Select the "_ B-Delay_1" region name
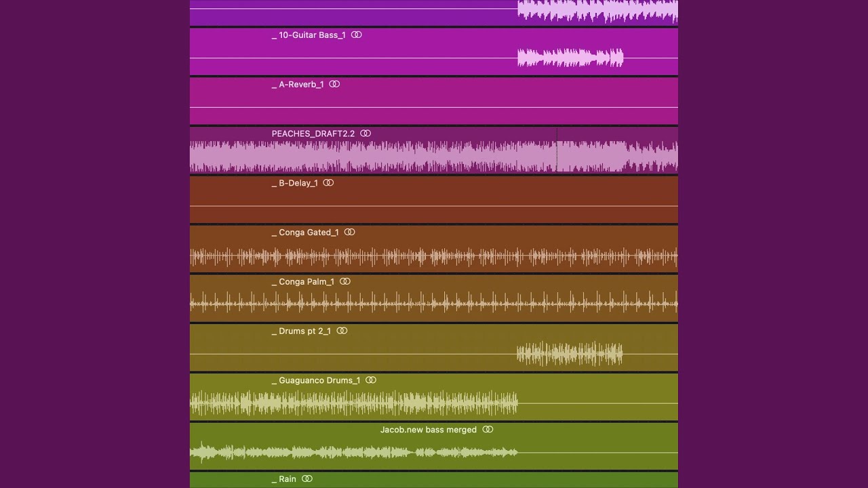The image size is (868, 488). click(294, 183)
